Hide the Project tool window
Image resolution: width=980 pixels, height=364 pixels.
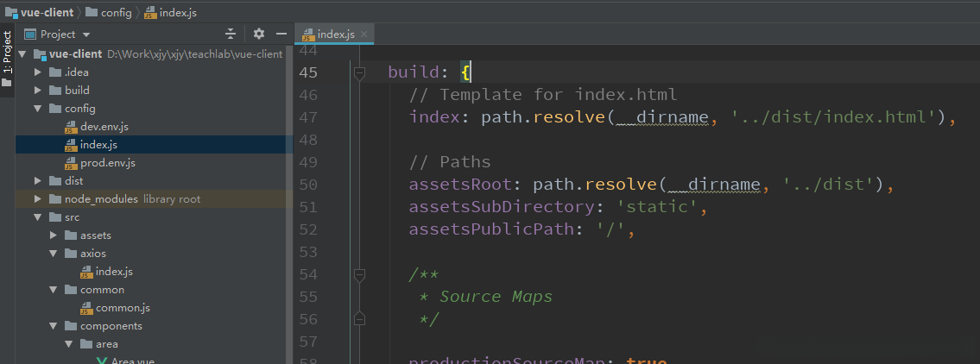[x=281, y=35]
